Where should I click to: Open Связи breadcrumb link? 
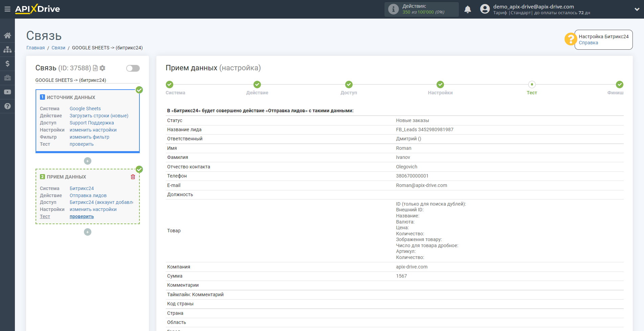58,48
